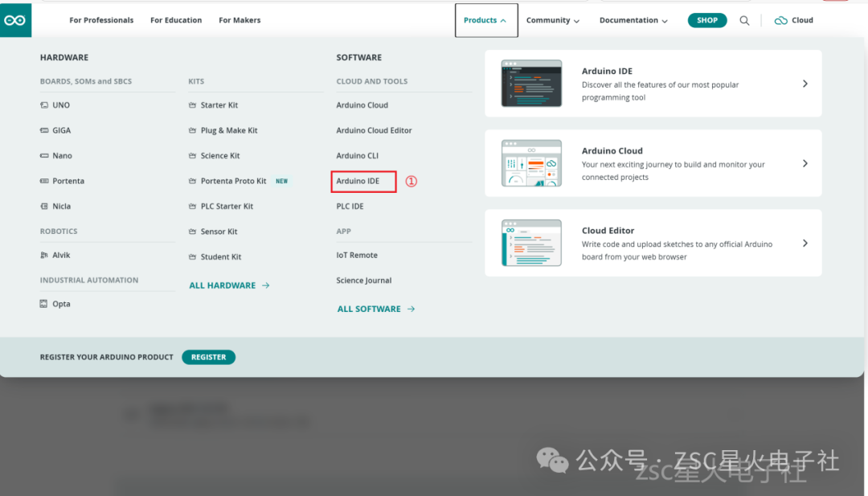Click the Portenta board icon
868x496 pixels.
click(x=44, y=181)
